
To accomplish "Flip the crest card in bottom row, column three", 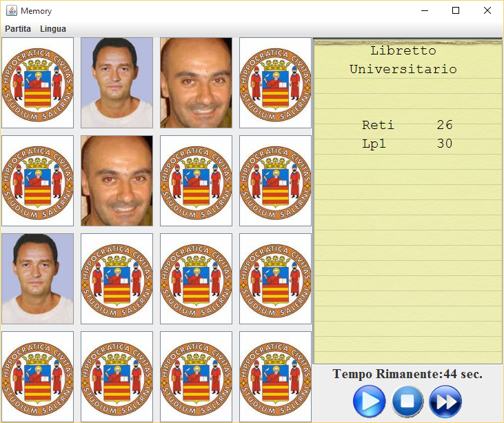I will pos(196,377).
